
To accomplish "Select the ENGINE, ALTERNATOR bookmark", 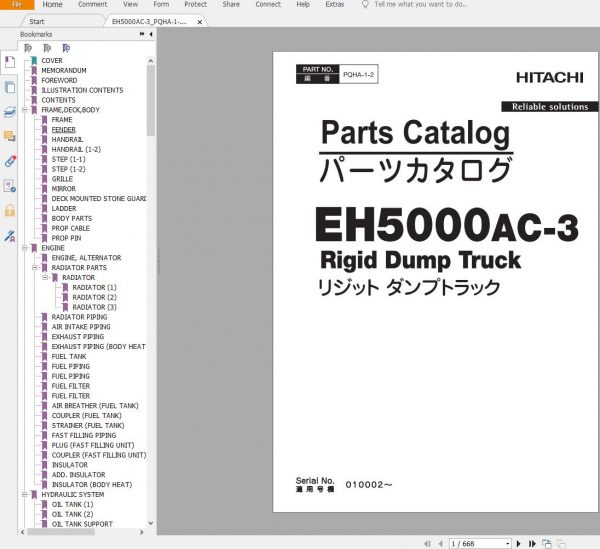I will tap(86, 258).
